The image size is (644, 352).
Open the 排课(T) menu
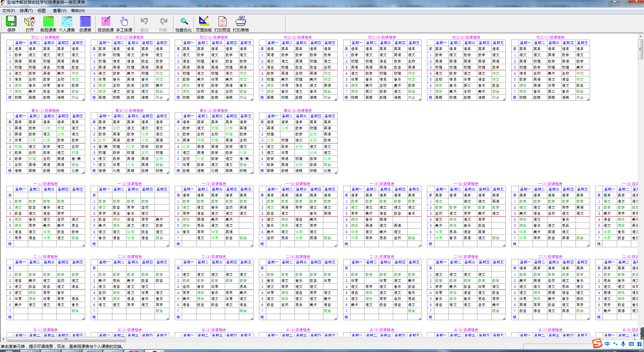(26, 11)
